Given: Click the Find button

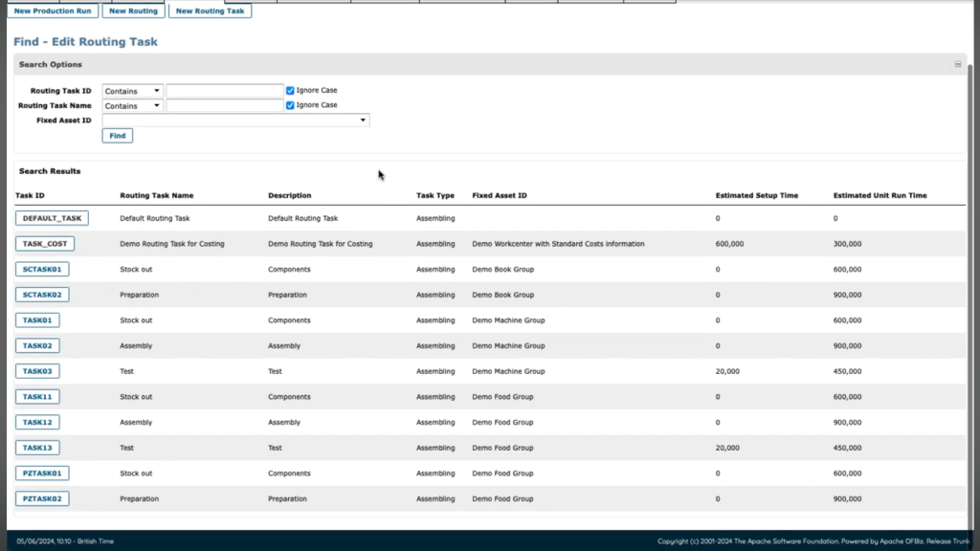Looking at the screenshot, I should pos(117,136).
